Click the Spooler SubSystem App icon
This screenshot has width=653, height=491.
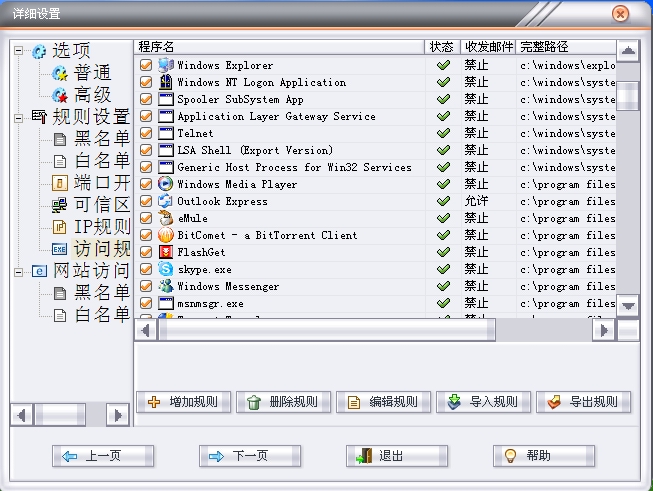pyautogui.click(x=166, y=99)
